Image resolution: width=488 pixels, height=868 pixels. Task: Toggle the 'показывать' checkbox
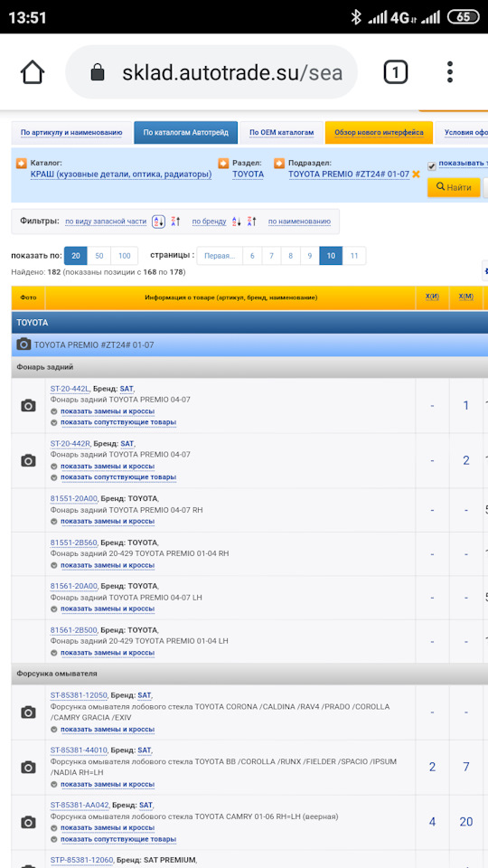[432, 166]
